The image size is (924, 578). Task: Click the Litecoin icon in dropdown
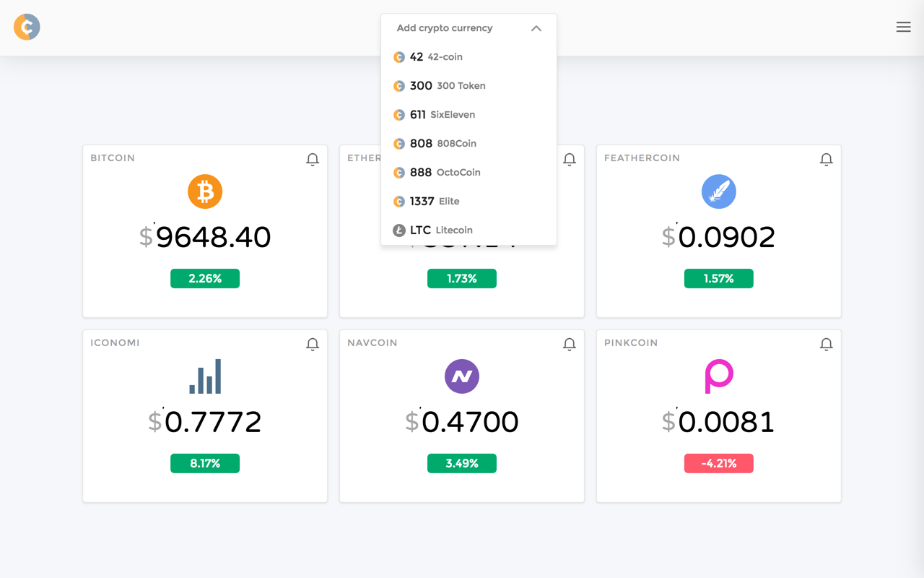pyautogui.click(x=398, y=230)
